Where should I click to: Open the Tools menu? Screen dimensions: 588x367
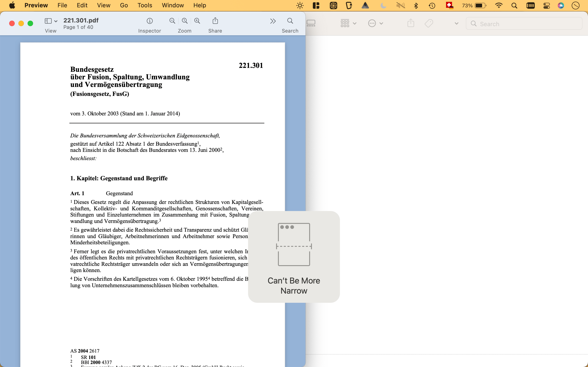coord(144,5)
